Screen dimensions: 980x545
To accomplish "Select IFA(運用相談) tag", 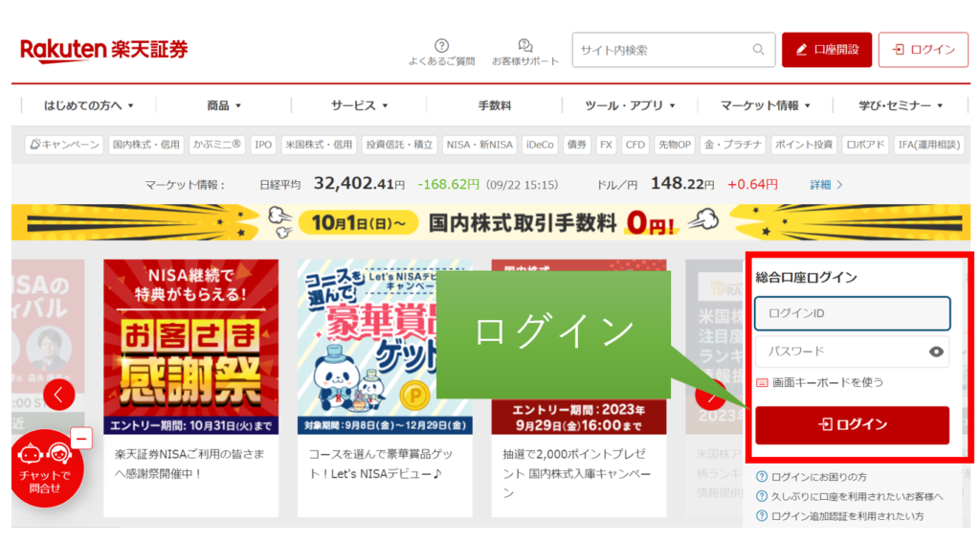I will pos(928,145).
